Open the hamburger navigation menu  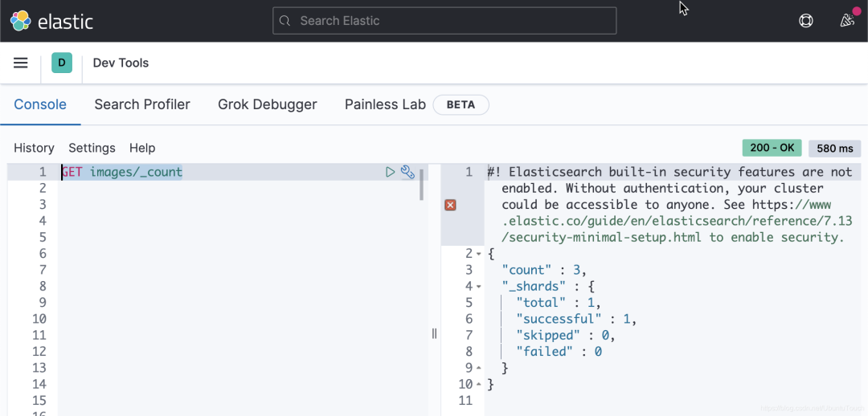[x=20, y=63]
